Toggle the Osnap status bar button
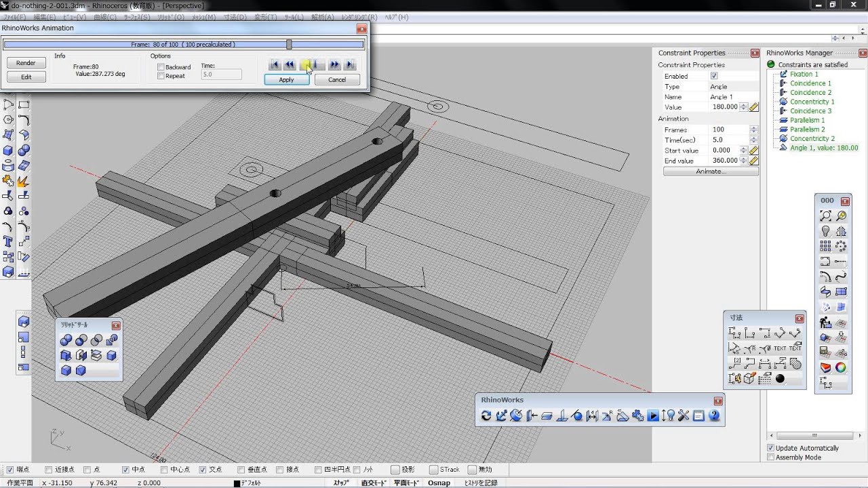The width and height of the screenshot is (868, 488). click(x=439, y=483)
